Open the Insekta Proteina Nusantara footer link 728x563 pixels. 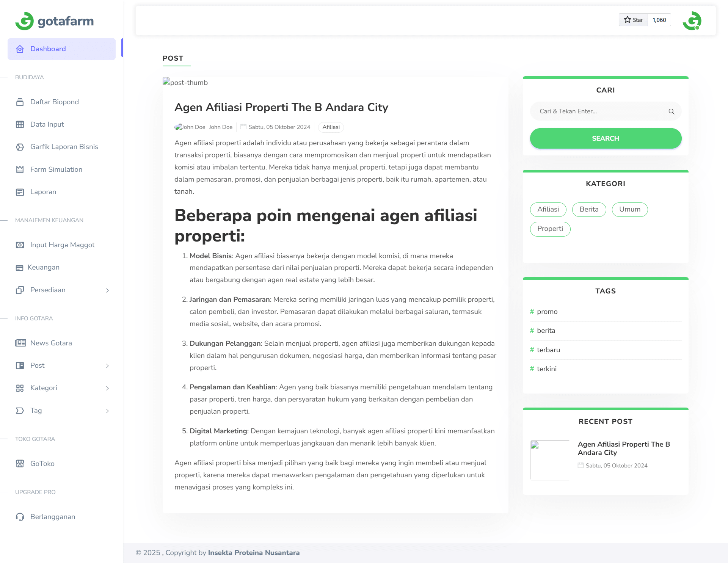pyautogui.click(x=253, y=552)
